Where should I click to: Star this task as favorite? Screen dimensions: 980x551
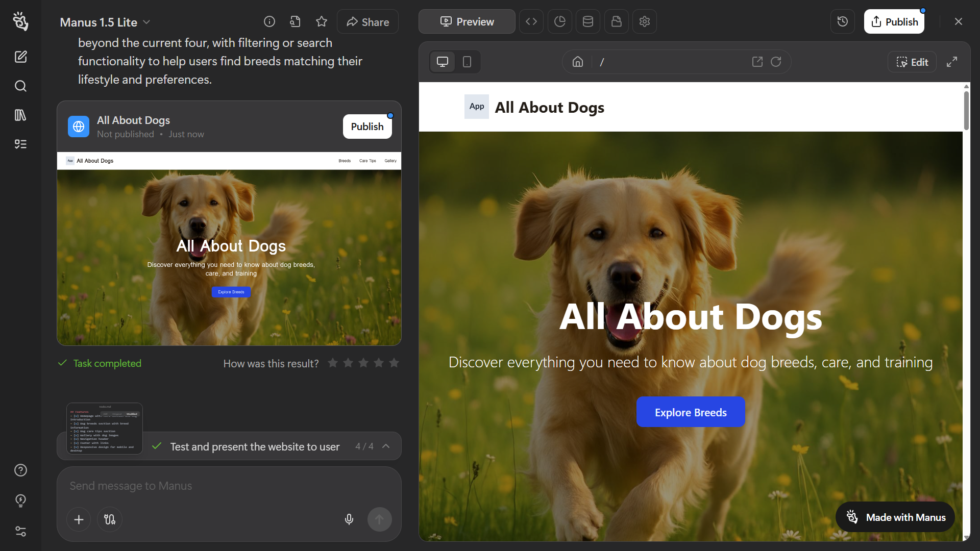click(x=322, y=21)
